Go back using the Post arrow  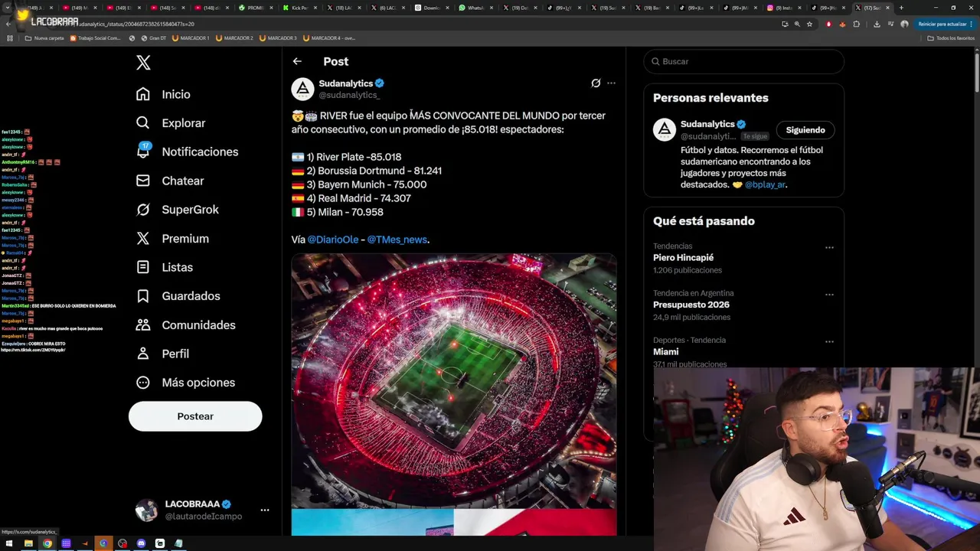click(x=297, y=61)
